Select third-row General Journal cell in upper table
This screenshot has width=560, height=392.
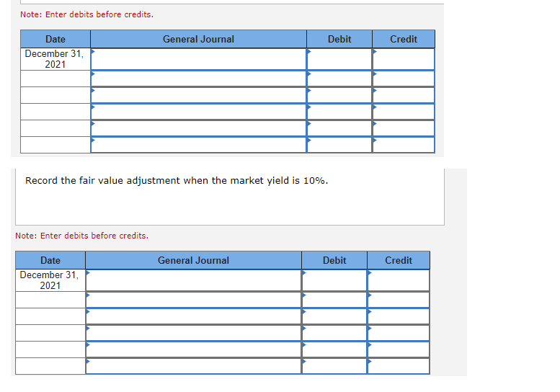coord(199,95)
